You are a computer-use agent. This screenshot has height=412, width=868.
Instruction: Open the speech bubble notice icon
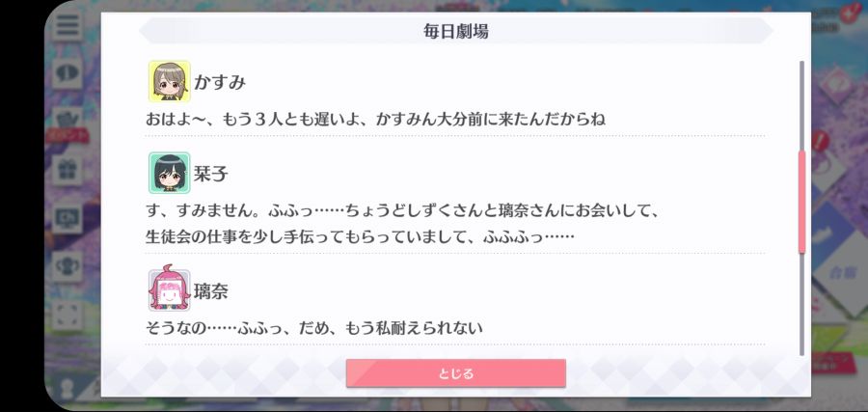pos(68,72)
